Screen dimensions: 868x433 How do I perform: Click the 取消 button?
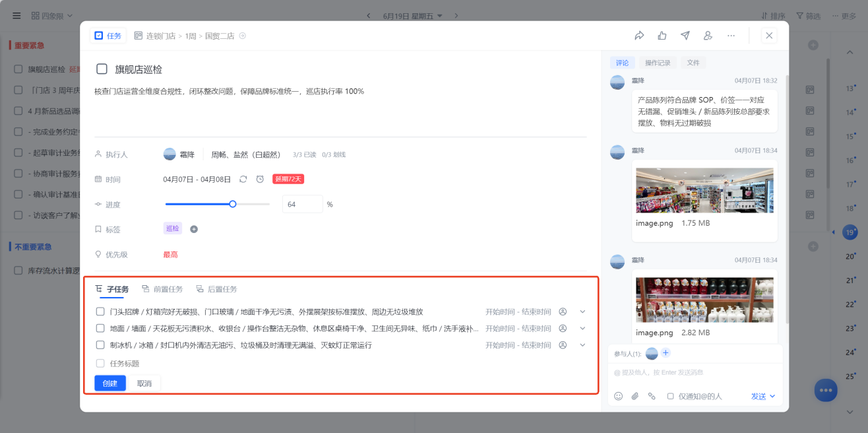pyautogui.click(x=144, y=383)
